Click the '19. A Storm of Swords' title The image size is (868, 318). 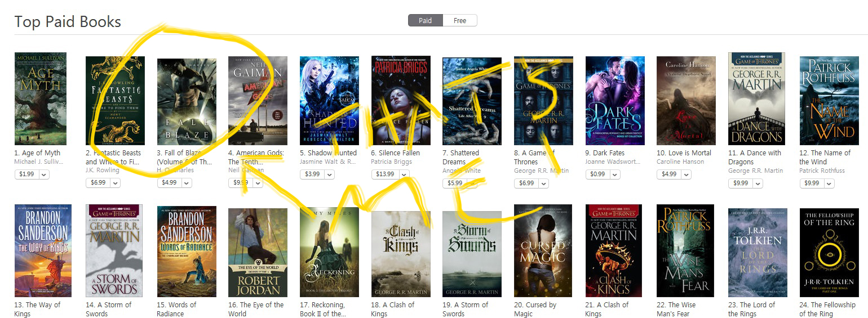click(x=466, y=310)
